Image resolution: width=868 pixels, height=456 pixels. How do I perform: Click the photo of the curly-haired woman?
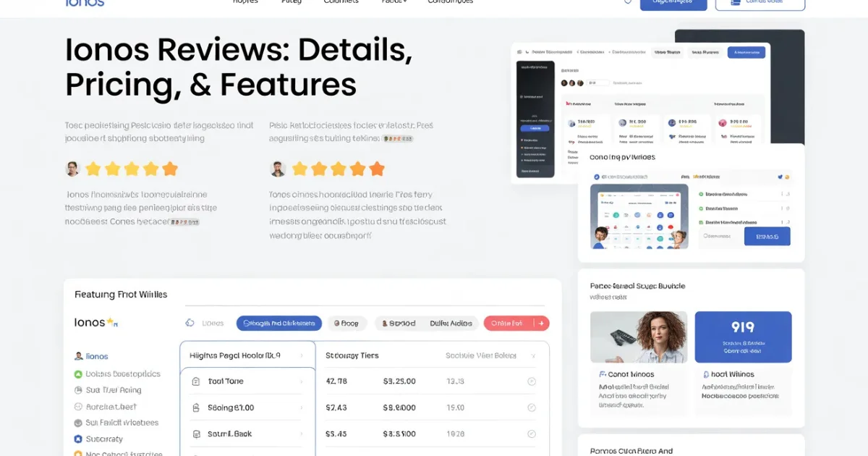point(637,337)
